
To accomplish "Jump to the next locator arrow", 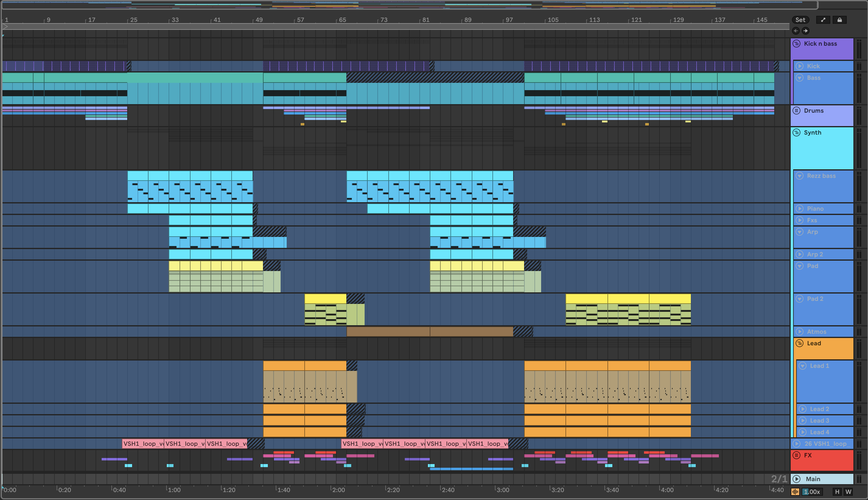I will click(x=805, y=31).
